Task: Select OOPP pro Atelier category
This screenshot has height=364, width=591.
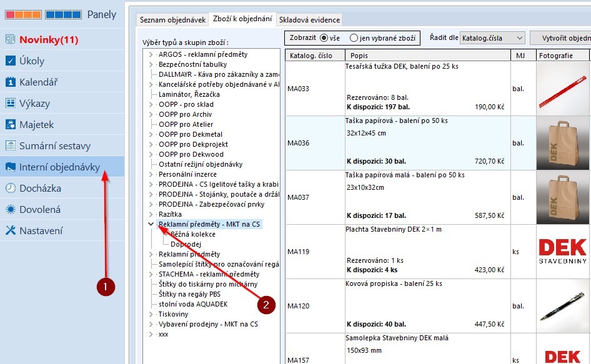Action: click(x=186, y=124)
